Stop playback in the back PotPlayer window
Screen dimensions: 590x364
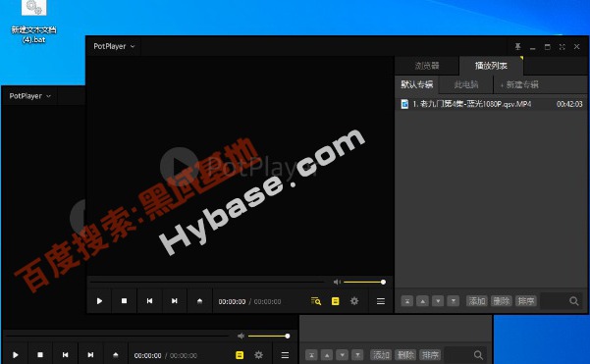coord(40,354)
